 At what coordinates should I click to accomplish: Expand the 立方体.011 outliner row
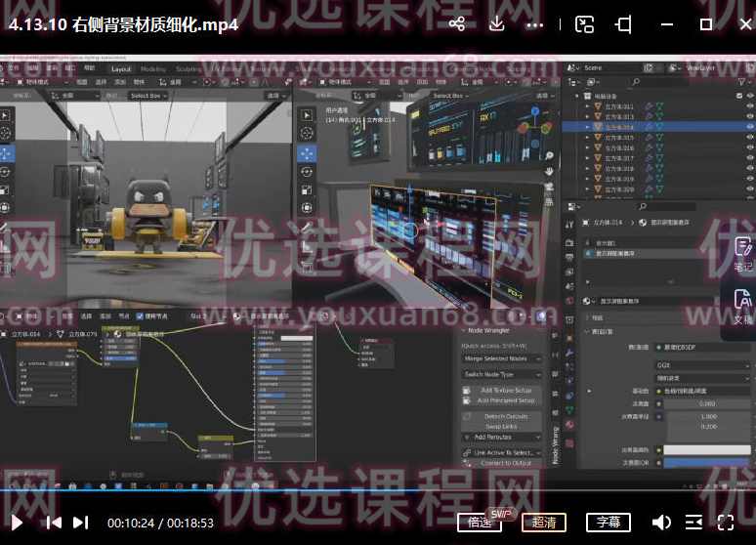587,106
